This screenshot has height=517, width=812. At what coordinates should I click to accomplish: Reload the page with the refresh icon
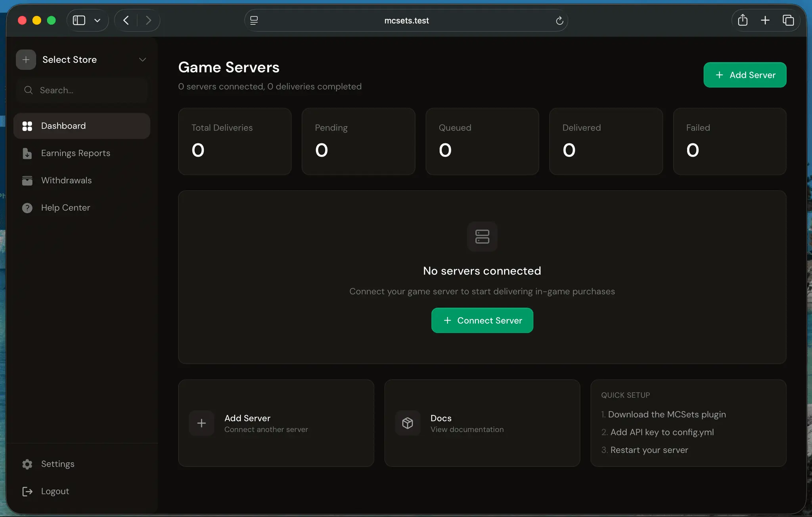click(x=559, y=20)
